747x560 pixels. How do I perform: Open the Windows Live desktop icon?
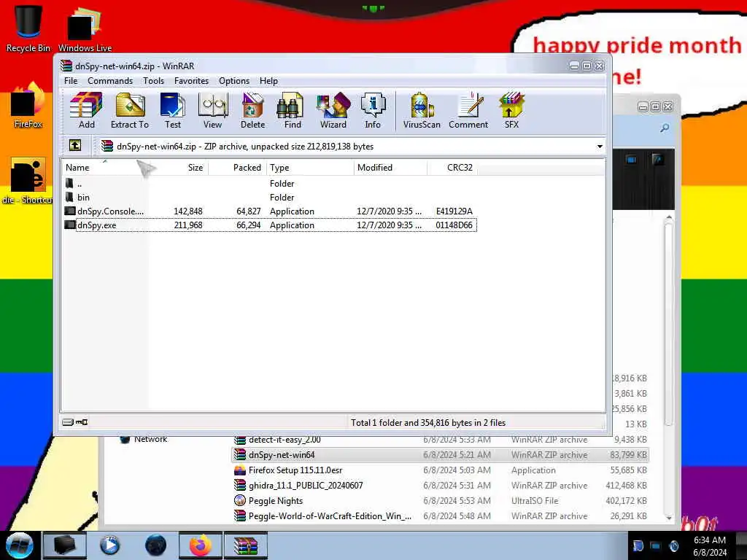(85, 29)
